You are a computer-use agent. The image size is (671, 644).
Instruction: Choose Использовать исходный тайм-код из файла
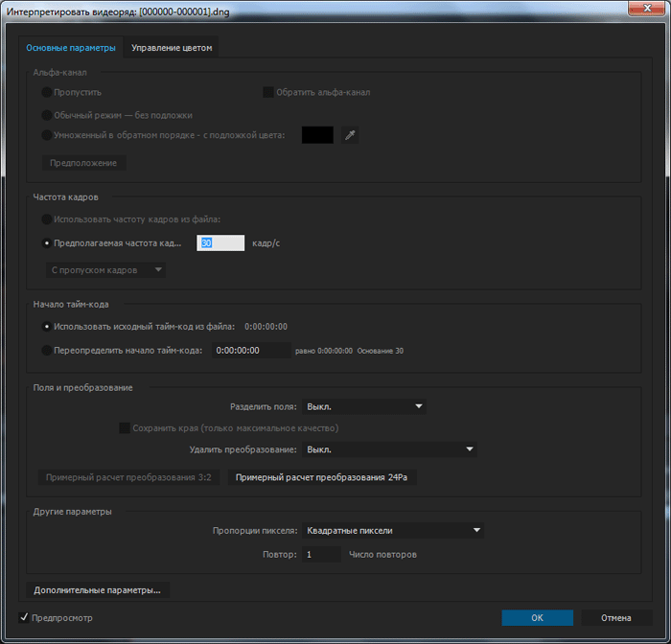click(x=47, y=327)
